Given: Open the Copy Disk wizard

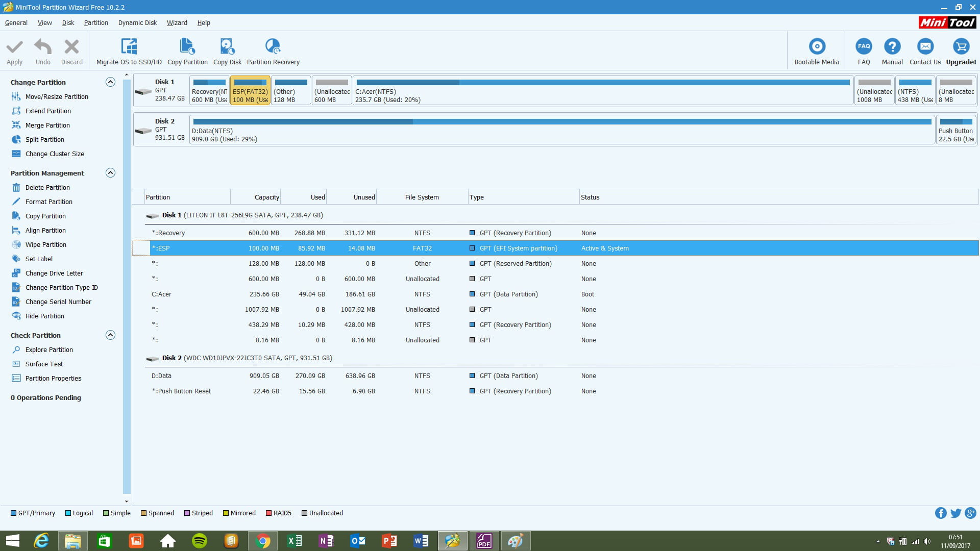Looking at the screenshot, I should 227,52.
